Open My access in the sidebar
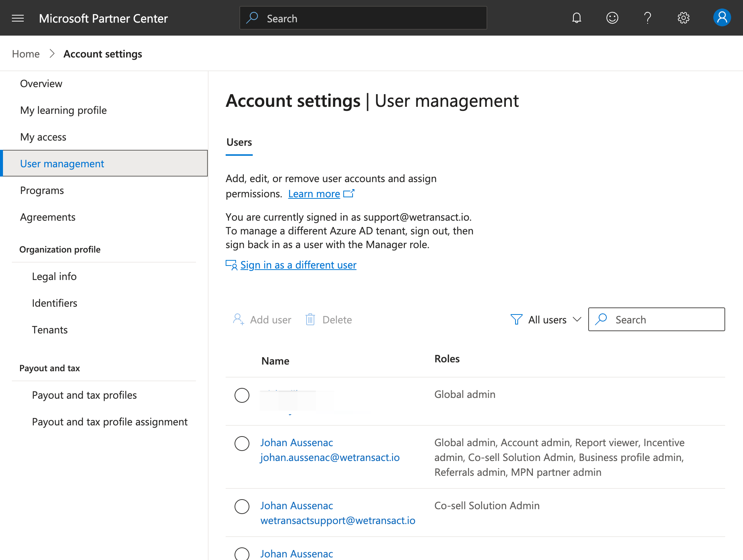The image size is (743, 560). coord(43,137)
